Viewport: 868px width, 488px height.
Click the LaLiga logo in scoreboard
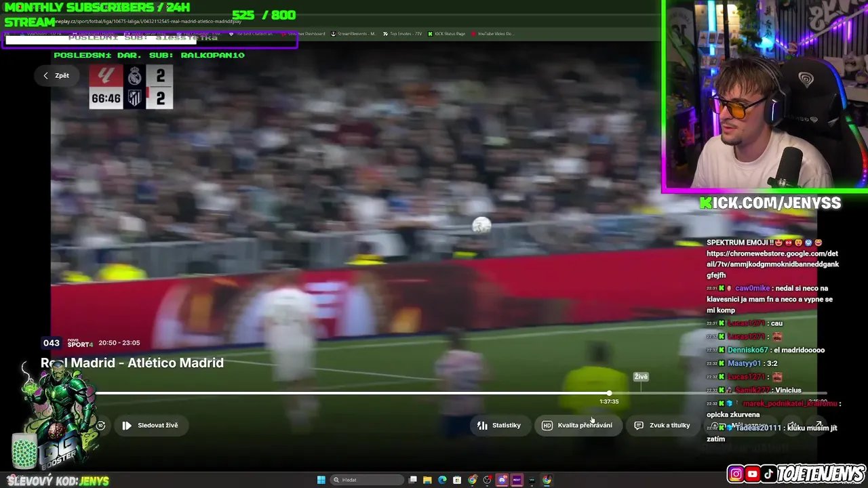coord(106,75)
